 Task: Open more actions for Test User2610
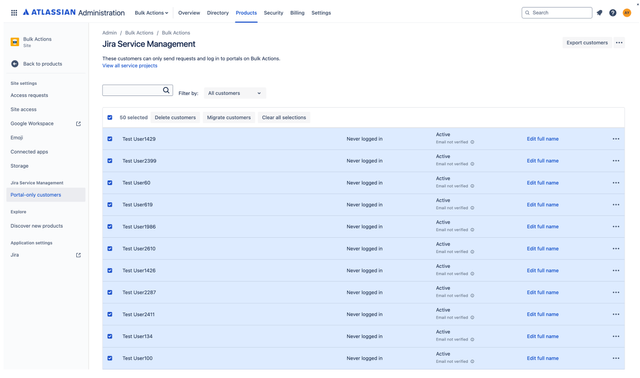coord(616,249)
